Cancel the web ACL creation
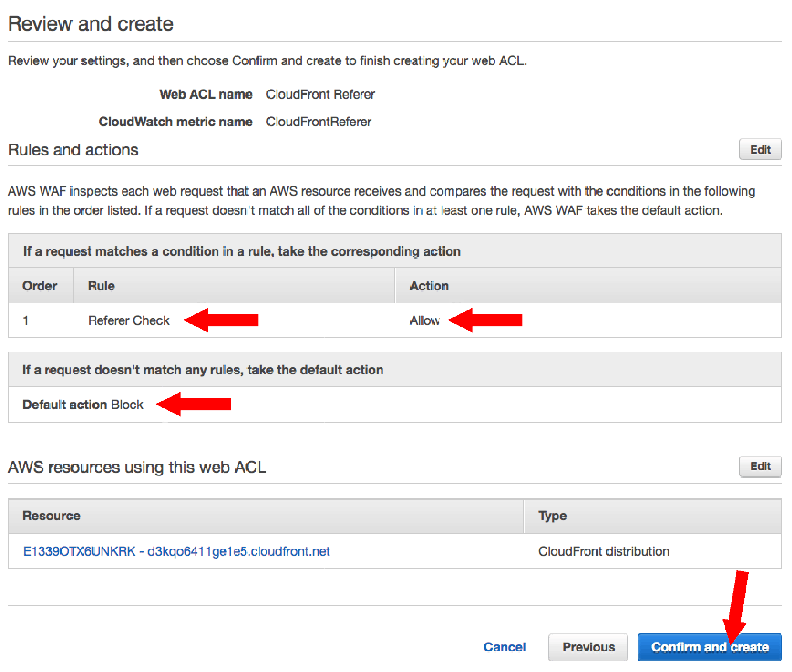The height and width of the screenshot is (672, 792). [505, 647]
